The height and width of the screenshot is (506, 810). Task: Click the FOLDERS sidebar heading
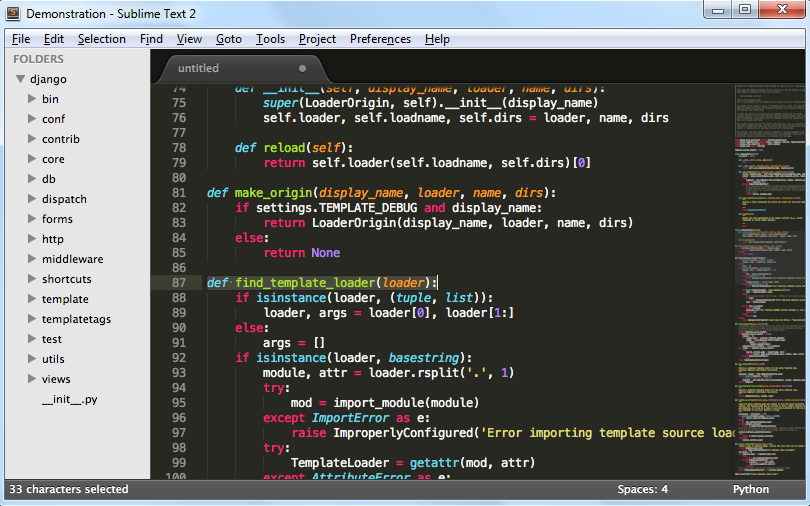point(38,59)
